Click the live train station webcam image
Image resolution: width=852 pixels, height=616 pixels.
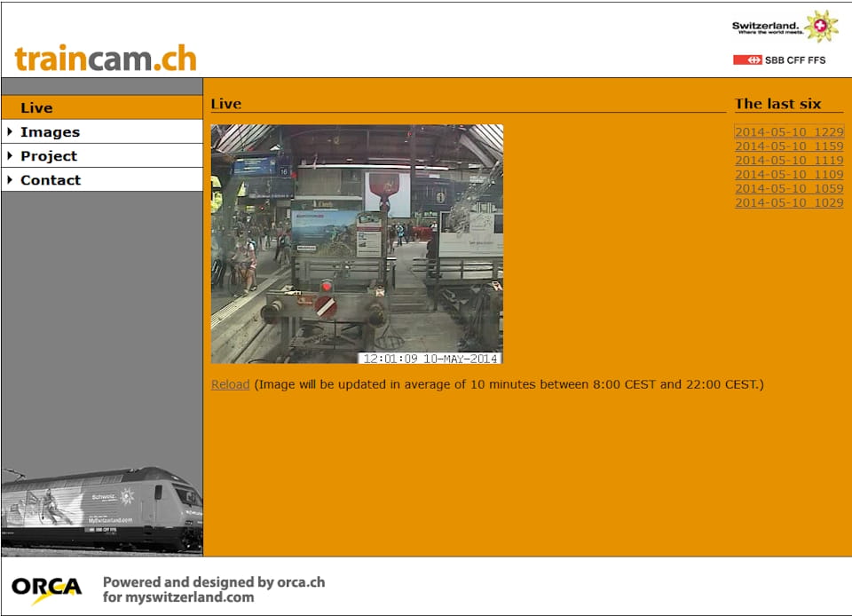(357, 243)
